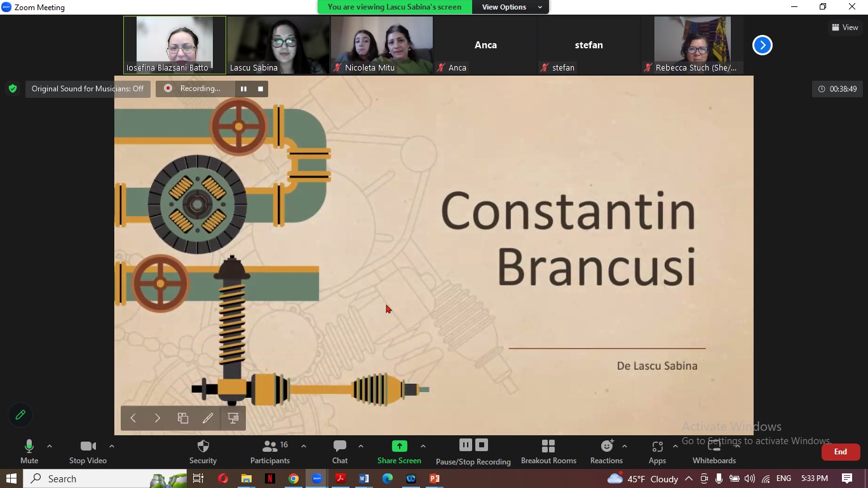Screen dimensions: 868x488
Task: Go to previous slide with left arrow
Action: click(x=133, y=418)
